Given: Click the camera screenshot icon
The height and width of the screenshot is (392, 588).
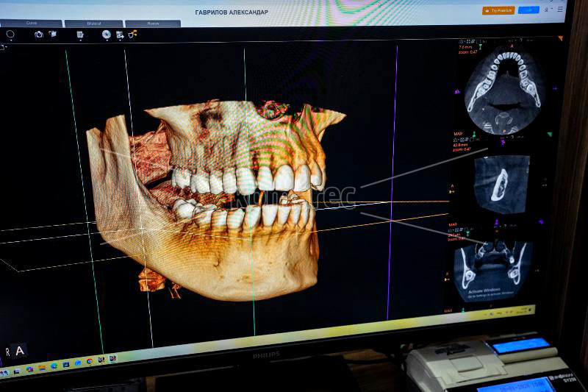Looking at the screenshot, I should tap(38, 34).
